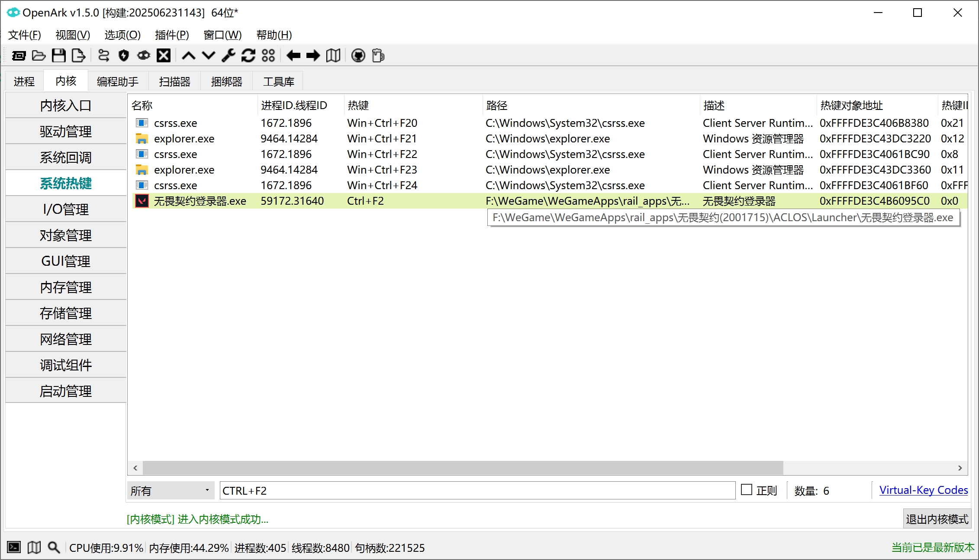Select the Win+Ctrl+F23 explorer.exe row

pos(550,170)
